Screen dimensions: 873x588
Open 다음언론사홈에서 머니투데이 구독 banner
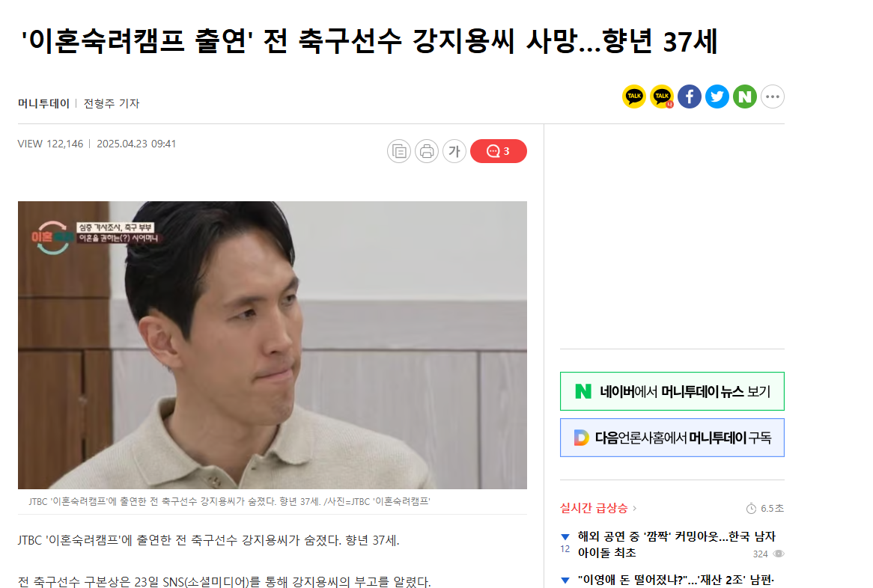(672, 438)
